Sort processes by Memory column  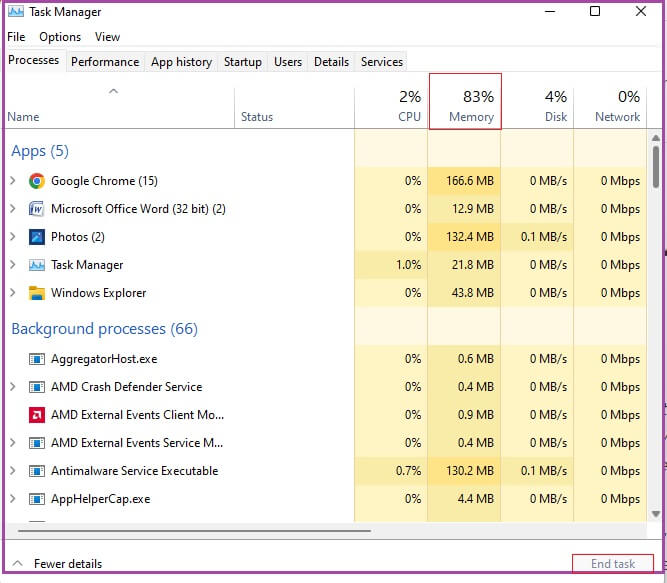465,102
